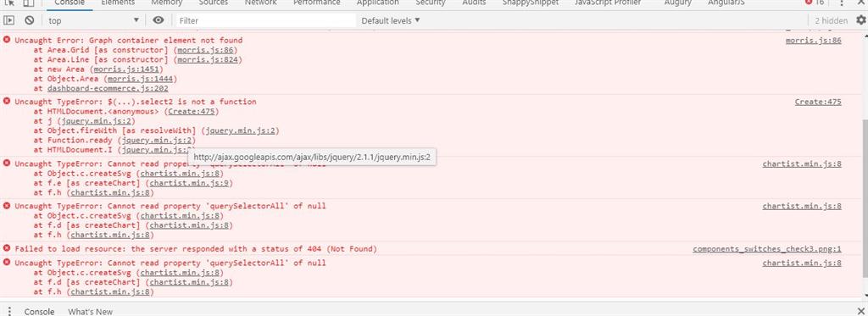Screen dimensions: 868x316
Task: Select the Console tab in bottom drawer
Action: 39,312
